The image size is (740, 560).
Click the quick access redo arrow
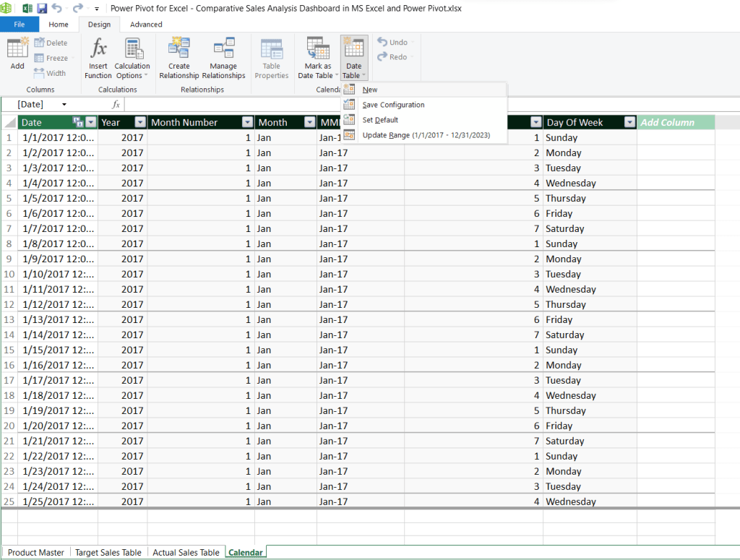pos(77,7)
